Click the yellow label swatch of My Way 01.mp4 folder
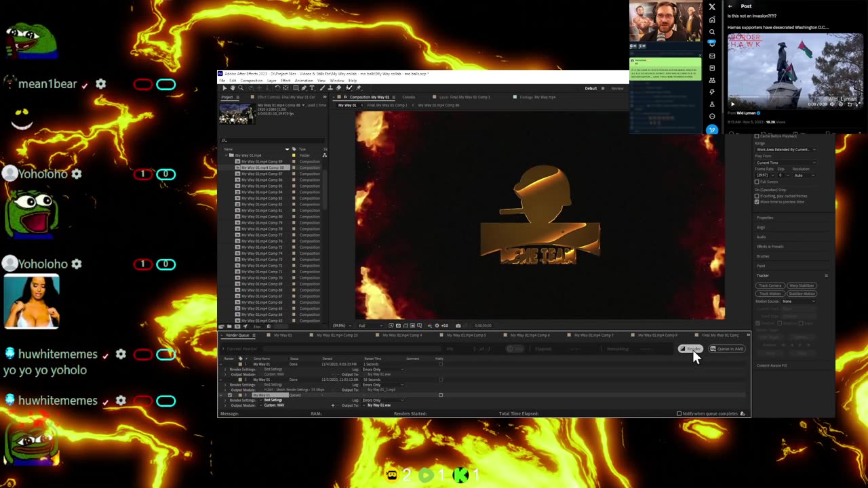Screen dimensions: 868x488 tap(294, 155)
